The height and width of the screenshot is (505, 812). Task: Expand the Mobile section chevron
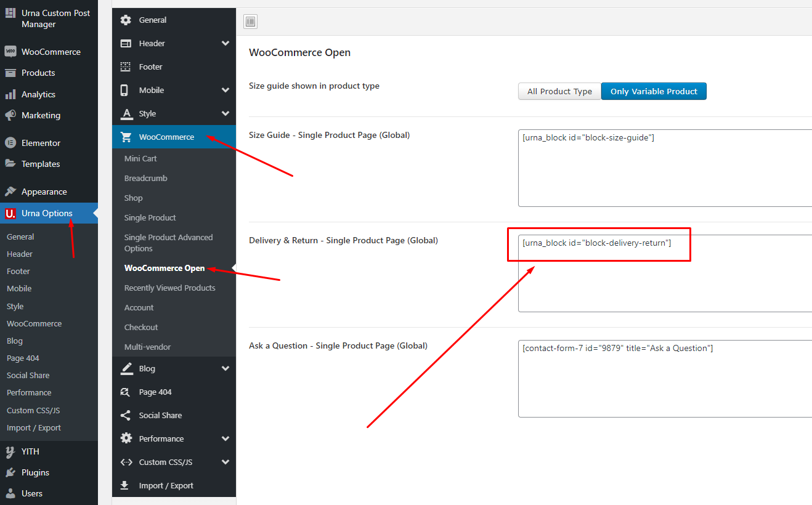tap(225, 90)
